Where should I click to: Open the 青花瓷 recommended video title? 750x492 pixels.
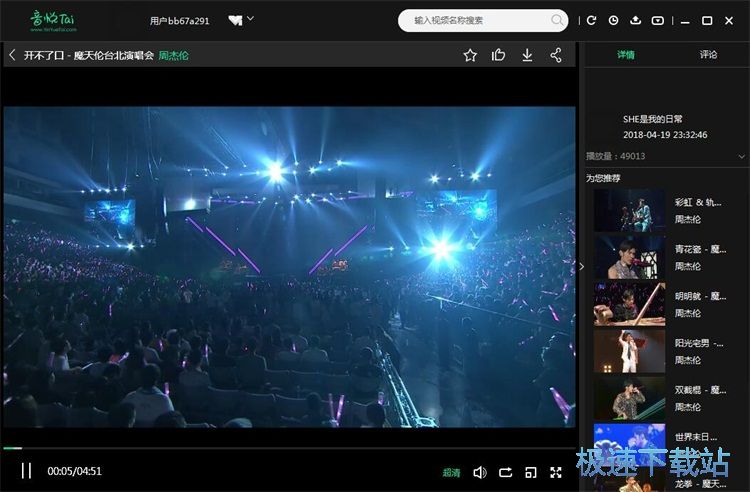click(700, 249)
